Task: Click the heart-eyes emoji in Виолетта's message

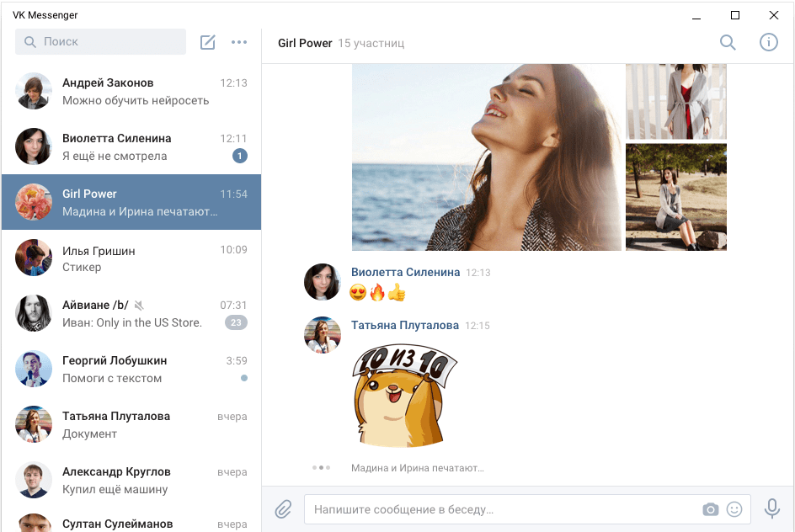Action: click(x=358, y=292)
